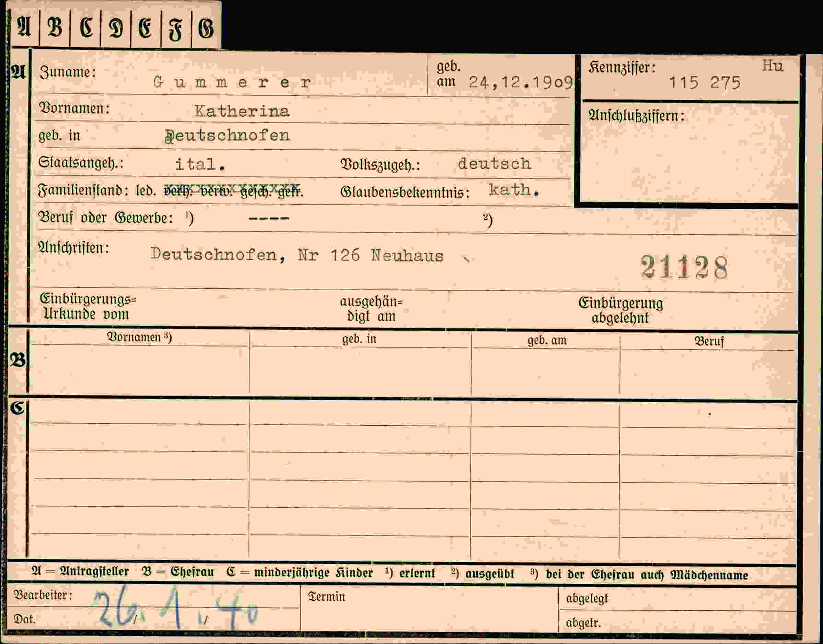Click the 'Dat.' label at bottom left
823x644 pixels.
point(24,619)
